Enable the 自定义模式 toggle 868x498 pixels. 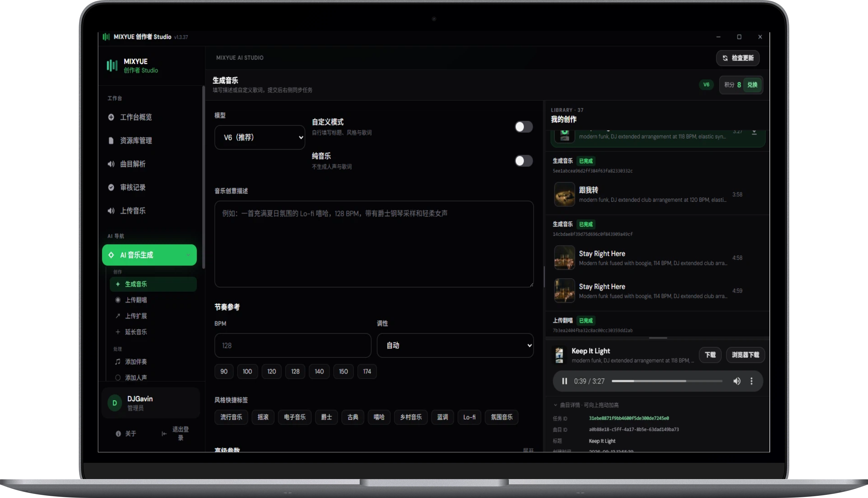pyautogui.click(x=524, y=127)
